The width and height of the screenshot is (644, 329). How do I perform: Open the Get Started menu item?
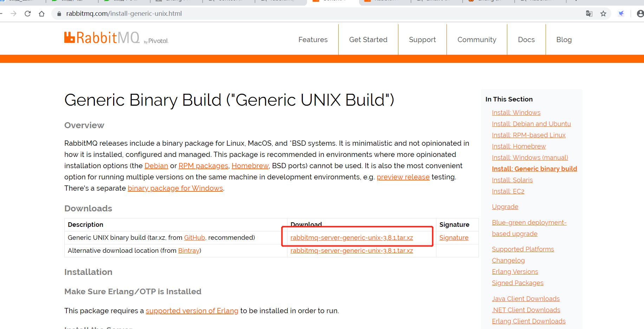tap(368, 40)
